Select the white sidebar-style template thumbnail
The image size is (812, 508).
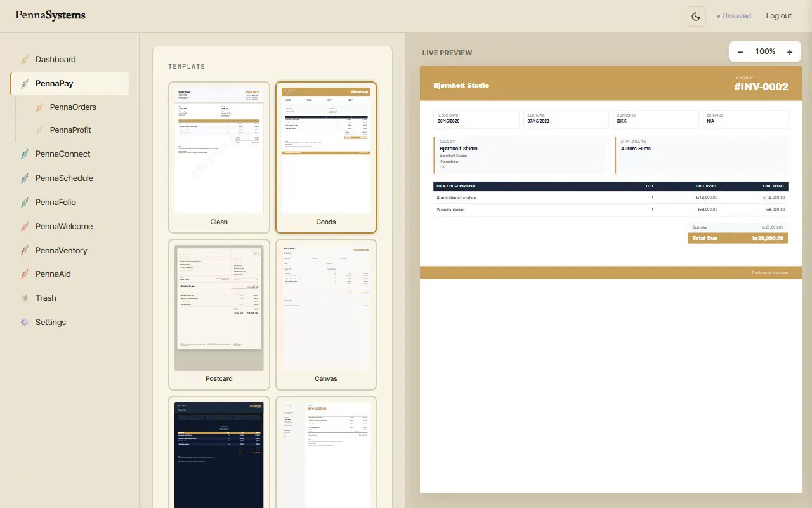click(x=326, y=452)
